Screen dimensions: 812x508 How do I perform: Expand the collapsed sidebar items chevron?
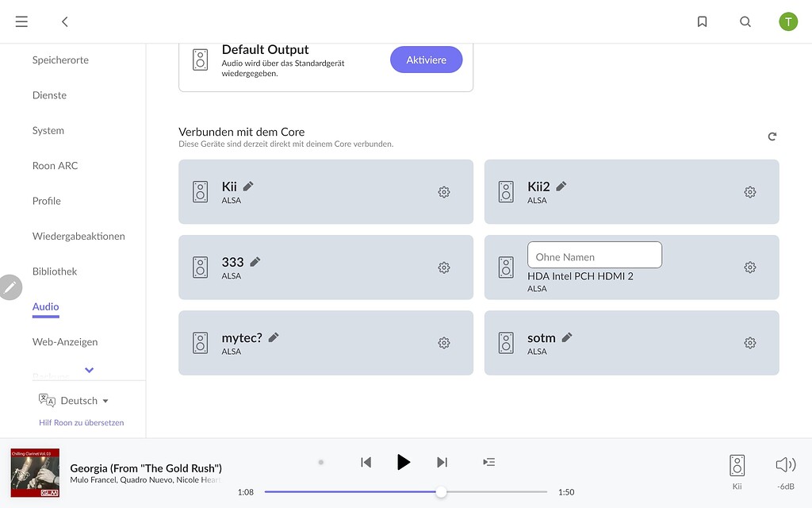click(88, 370)
